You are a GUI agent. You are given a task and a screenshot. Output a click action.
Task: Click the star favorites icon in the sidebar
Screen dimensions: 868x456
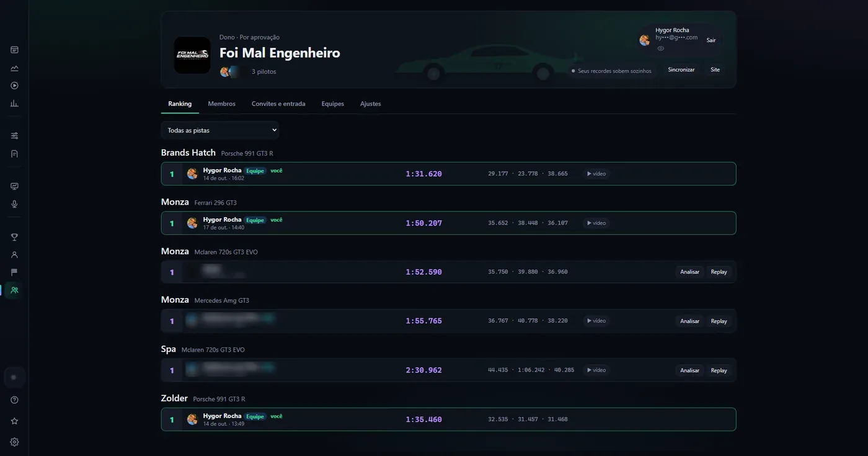click(x=14, y=421)
